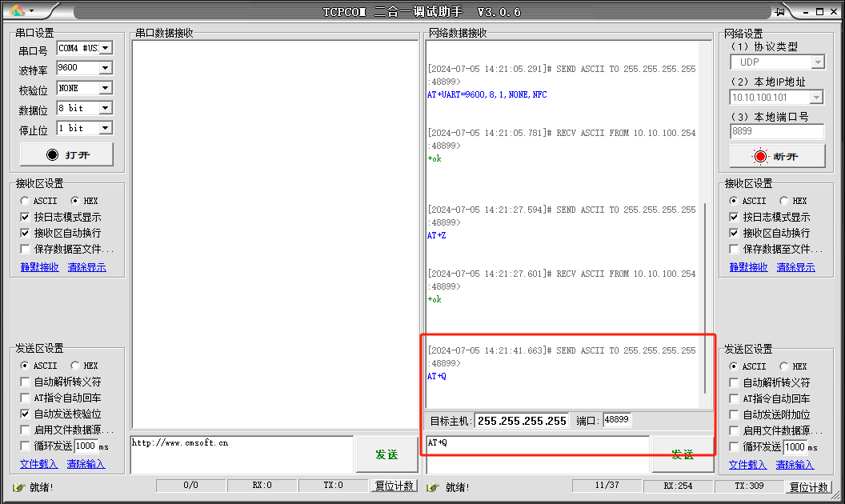
Task: Disconnect the network using 断开 button
Action: 776,156
